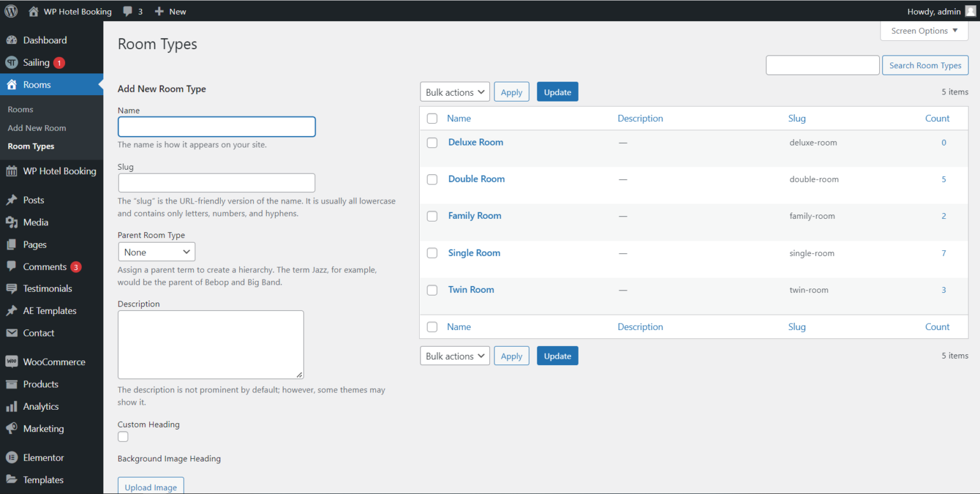980x494 pixels.
Task: Focus the Slug text field
Action: click(217, 183)
